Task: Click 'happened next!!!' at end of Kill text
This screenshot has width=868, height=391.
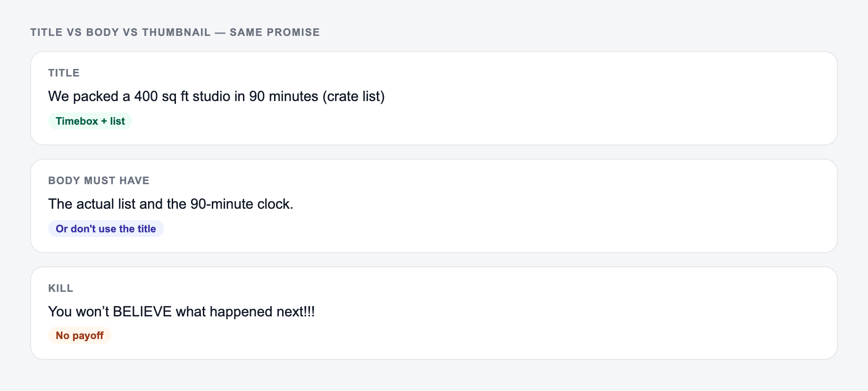Action: (262, 312)
